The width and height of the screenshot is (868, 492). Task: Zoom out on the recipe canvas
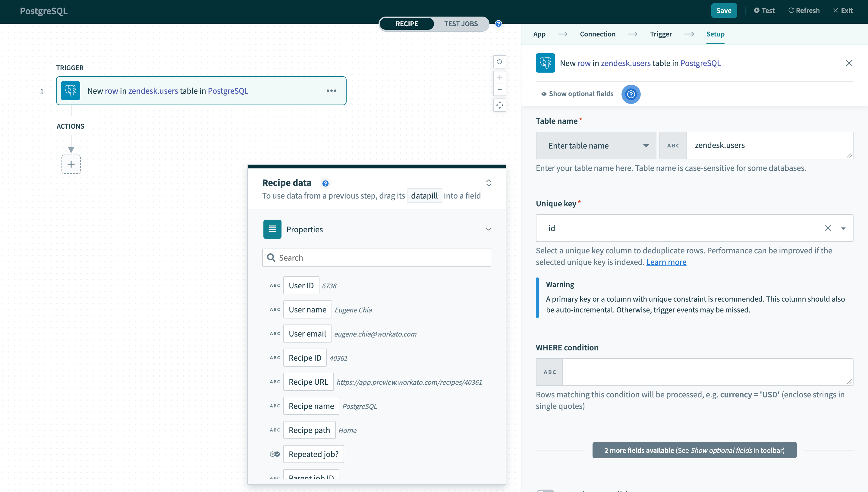(499, 90)
